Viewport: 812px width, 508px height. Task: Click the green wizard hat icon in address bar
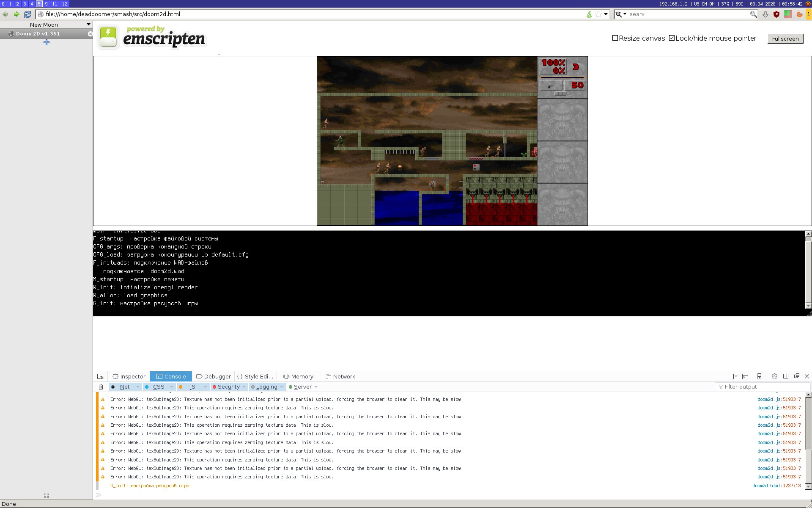(589, 14)
